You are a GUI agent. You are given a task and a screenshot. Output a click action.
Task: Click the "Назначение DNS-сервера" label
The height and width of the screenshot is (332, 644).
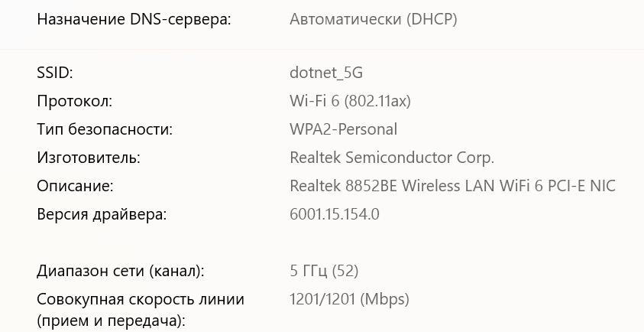[x=134, y=20]
